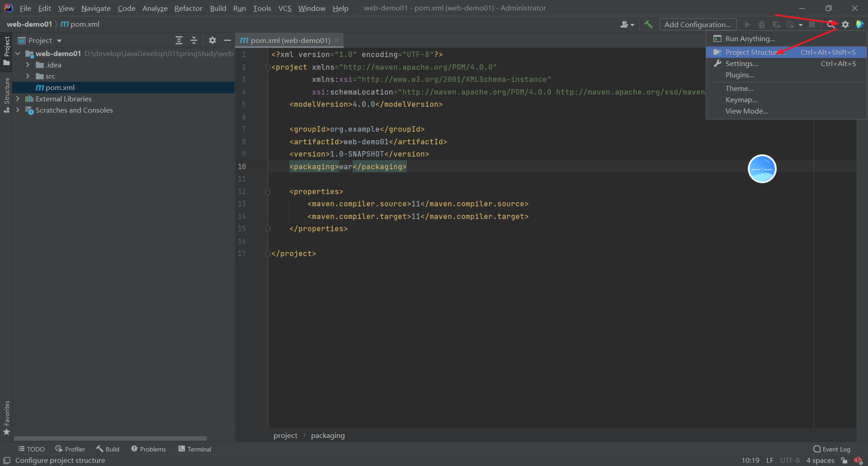Viewport: 868px width, 466px height.
Task: Open the Refactor menu
Action: pyautogui.click(x=189, y=8)
